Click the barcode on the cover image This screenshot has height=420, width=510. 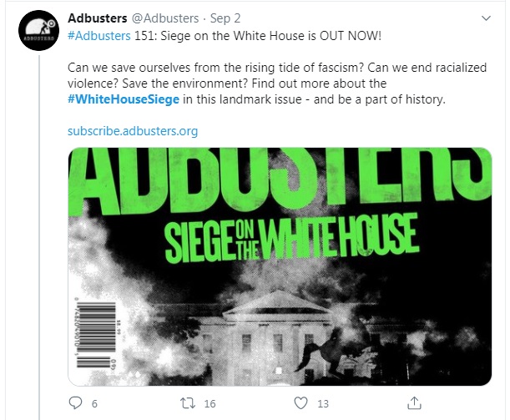coord(96,333)
